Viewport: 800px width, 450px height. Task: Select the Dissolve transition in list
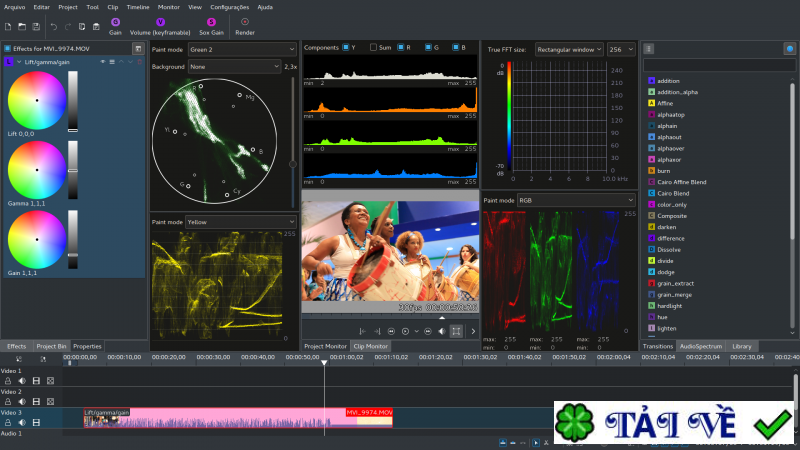[x=670, y=249]
